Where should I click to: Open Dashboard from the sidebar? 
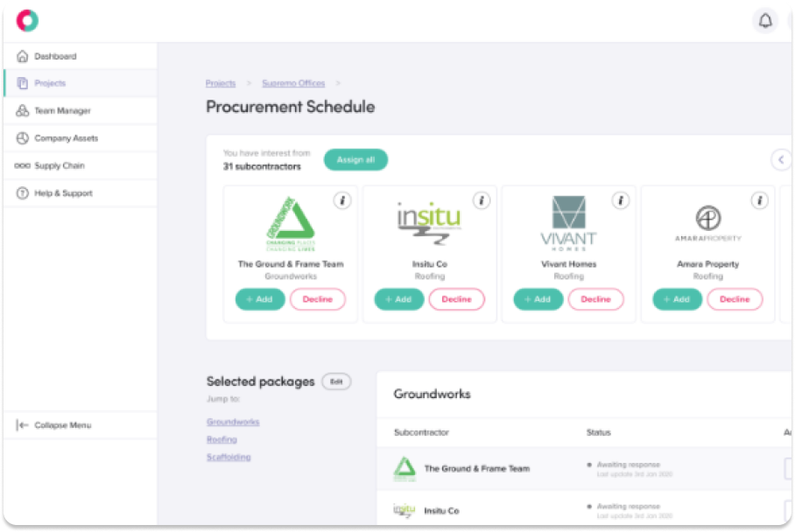click(80, 56)
